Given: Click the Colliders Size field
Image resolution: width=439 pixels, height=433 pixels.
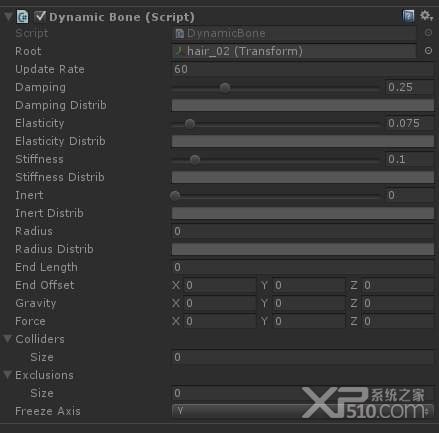Looking at the screenshot, I should click(303, 357).
